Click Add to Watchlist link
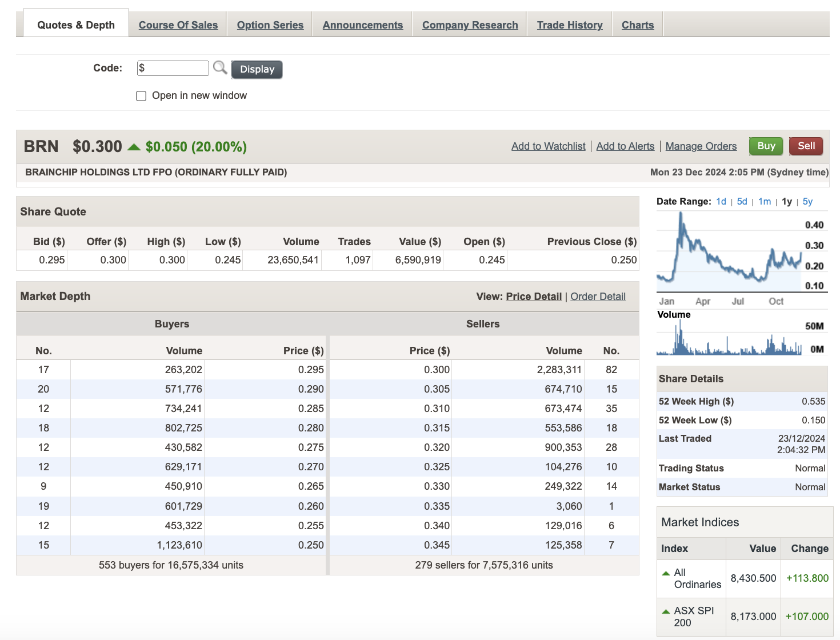The image size is (840, 640). [x=549, y=146]
